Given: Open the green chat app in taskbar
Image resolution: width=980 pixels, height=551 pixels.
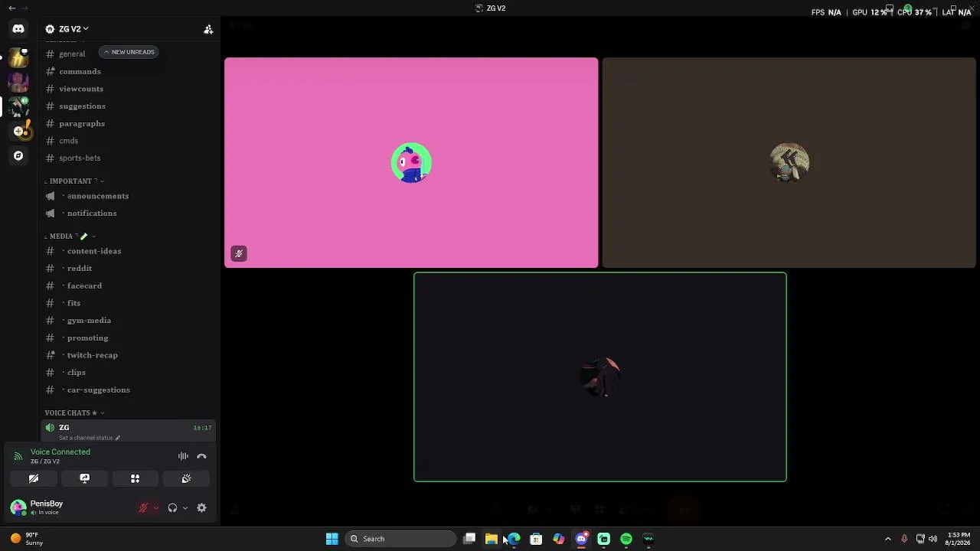Looking at the screenshot, I should [x=604, y=539].
